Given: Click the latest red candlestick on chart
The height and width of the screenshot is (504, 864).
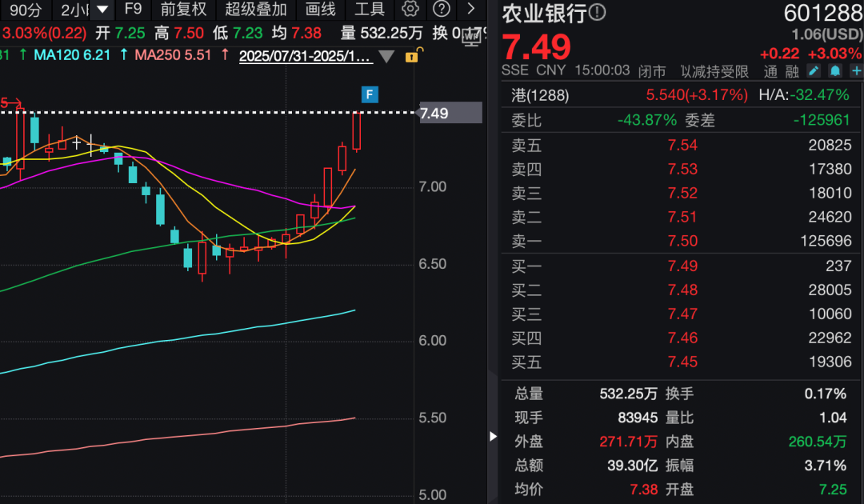Looking at the screenshot, I should click(357, 131).
